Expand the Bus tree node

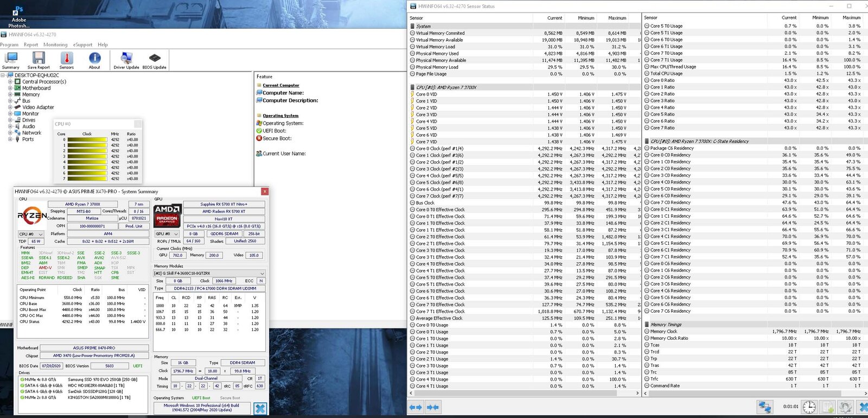tap(10, 101)
